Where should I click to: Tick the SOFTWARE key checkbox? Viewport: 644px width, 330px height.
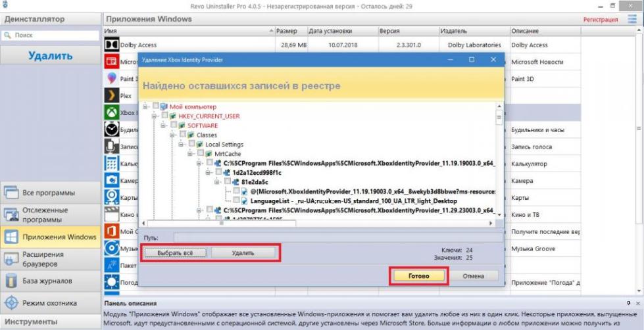coord(174,125)
